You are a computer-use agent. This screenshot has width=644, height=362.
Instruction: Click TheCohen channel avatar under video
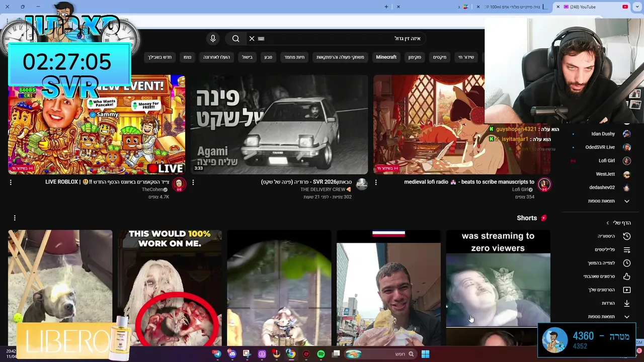pyautogui.click(x=179, y=185)
